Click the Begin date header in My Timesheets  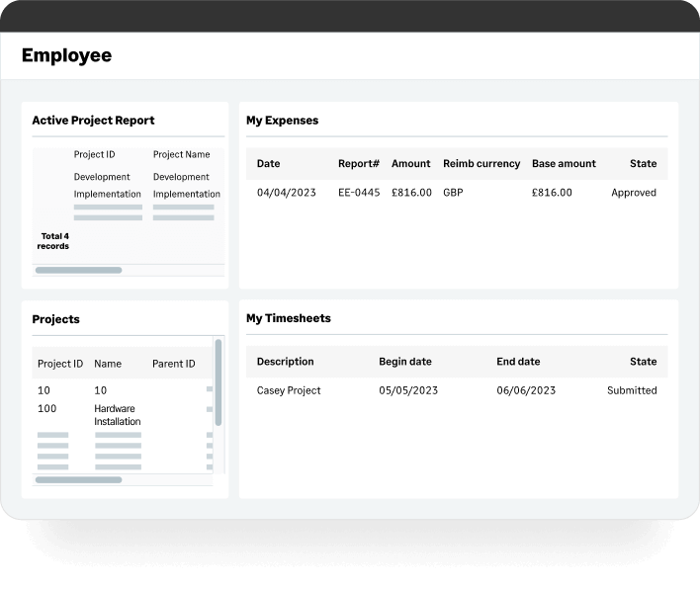(x=406, y=362)
